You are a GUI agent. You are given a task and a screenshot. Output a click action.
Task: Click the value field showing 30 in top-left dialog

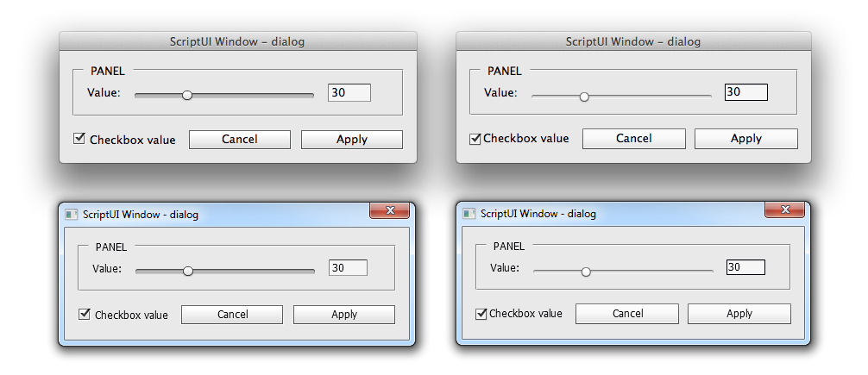click(349, 92)
